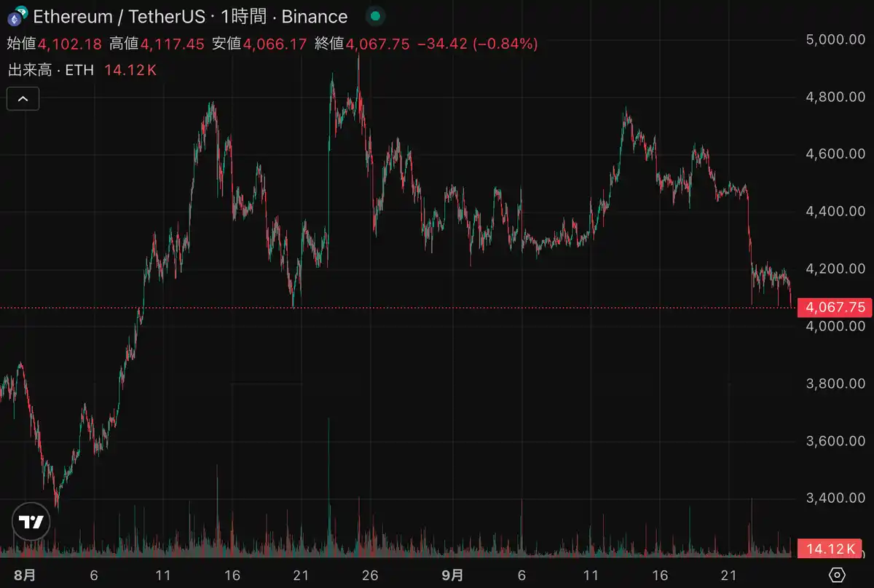Click the 4,400.00 price axis label
This screenshot has width=874, height=588.
[x=835, y=212]
